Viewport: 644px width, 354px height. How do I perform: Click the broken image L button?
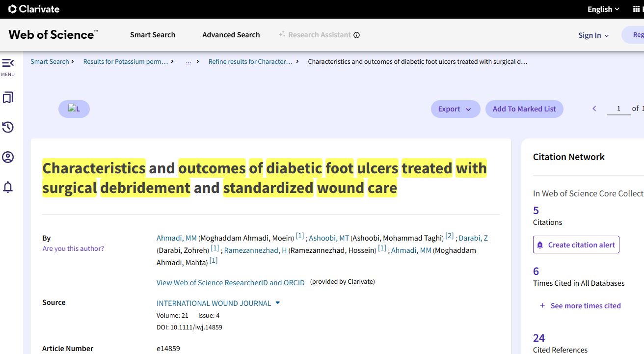74,109
